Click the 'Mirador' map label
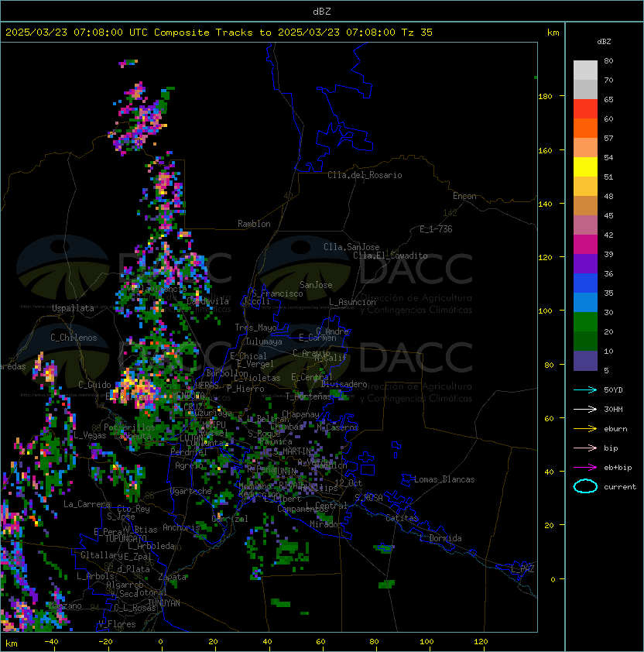The image size is (644, 652). [x=326, y=524]
